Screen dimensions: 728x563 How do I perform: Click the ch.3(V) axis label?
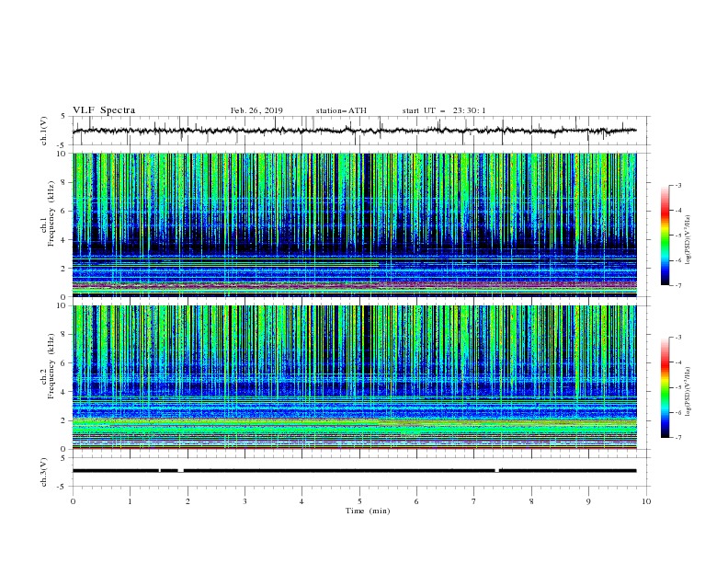pyautogui.click(x=44, y=472)
